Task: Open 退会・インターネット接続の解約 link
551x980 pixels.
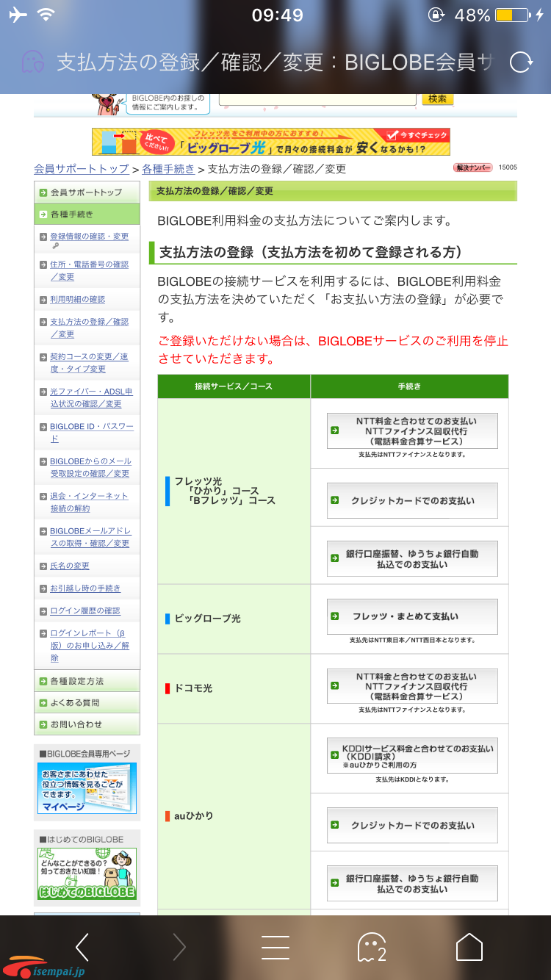Action: tap(89, 502)
